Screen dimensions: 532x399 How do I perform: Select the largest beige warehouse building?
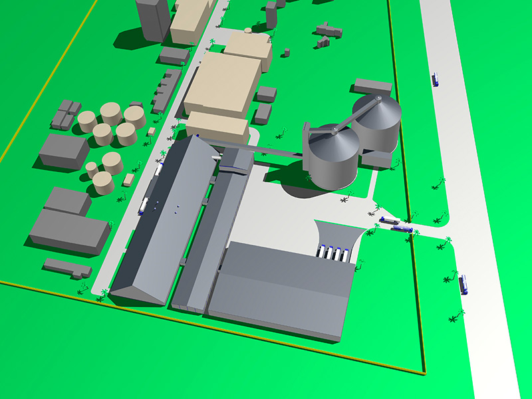222,84
